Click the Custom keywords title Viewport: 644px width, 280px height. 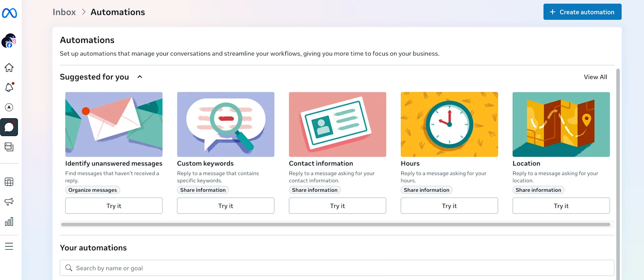(205, 163)
